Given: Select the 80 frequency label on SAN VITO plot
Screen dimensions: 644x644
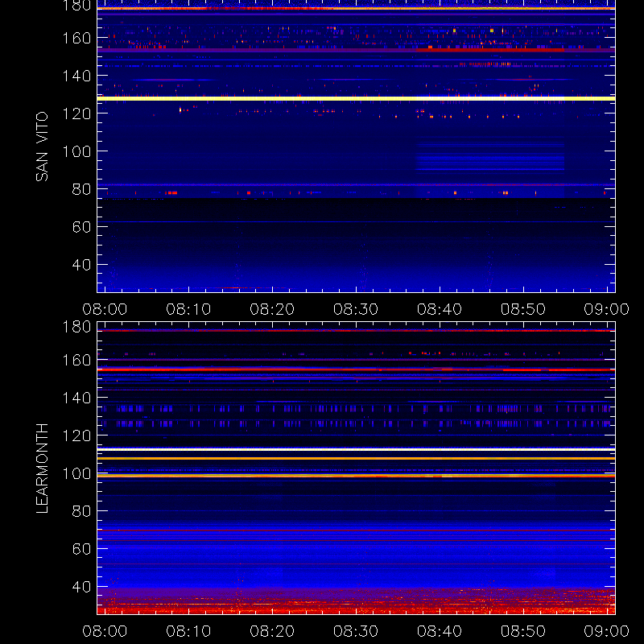Looking at the screenshot, I should coord(81,189).
